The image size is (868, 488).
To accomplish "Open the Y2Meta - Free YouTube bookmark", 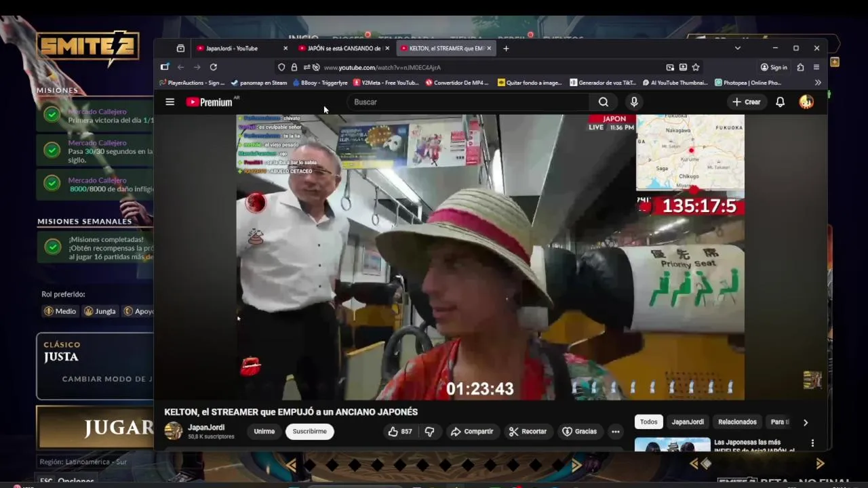I will pos(386,83).
